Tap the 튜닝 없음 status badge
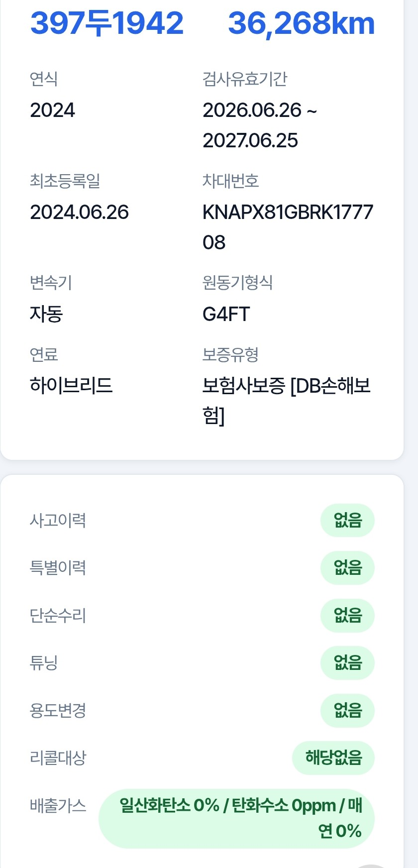The image size is (418, 868). click(x=347, y=662)
